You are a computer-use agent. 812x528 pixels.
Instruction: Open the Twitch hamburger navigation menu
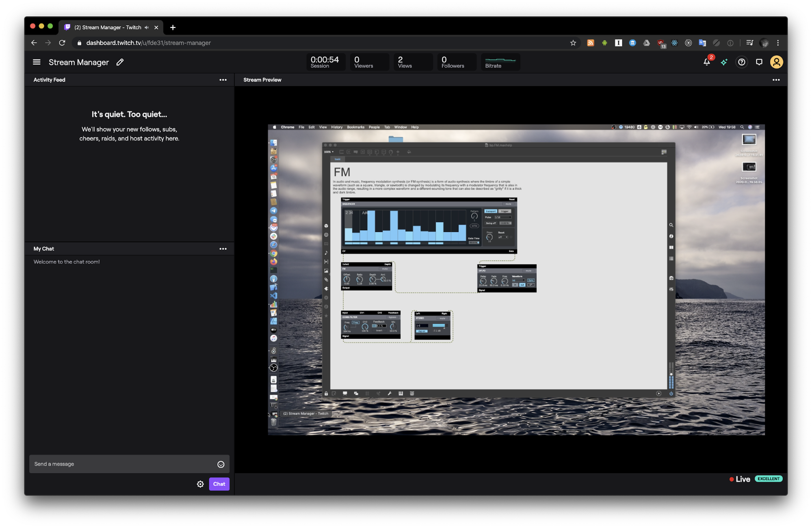[x=37, y=62]
